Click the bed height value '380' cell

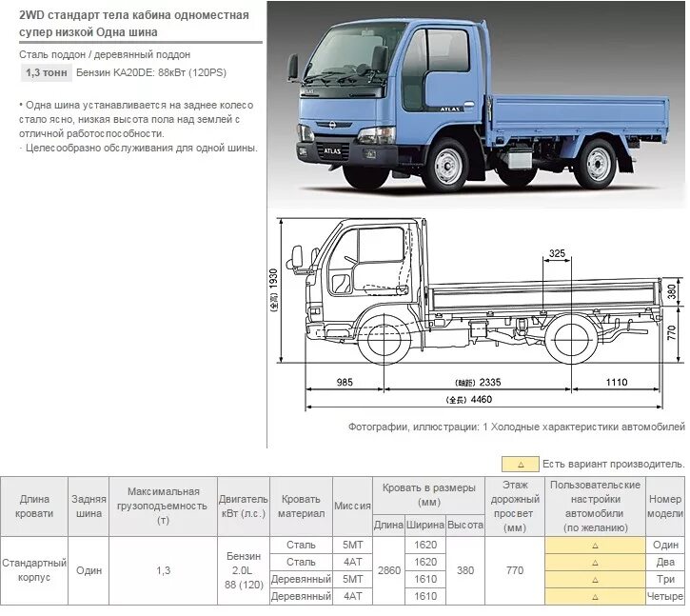pyautogui.click(x=465, y=570)
